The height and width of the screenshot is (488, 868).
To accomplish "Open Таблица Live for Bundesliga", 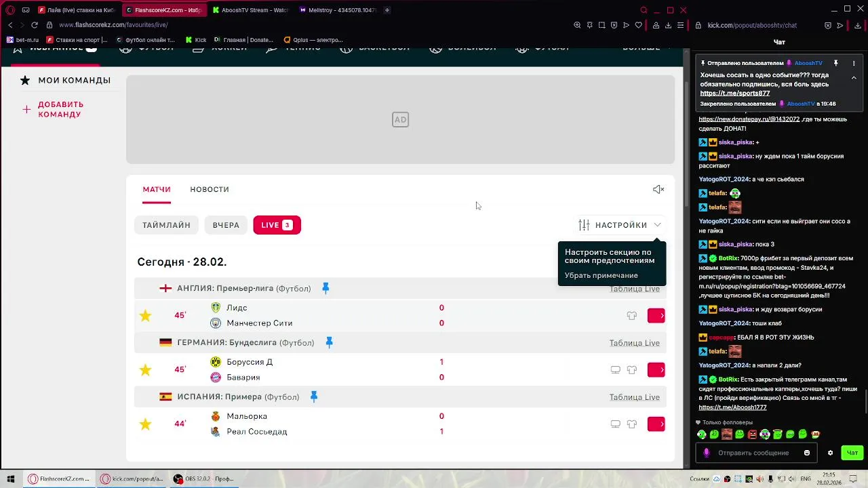I will click(634, 343).
